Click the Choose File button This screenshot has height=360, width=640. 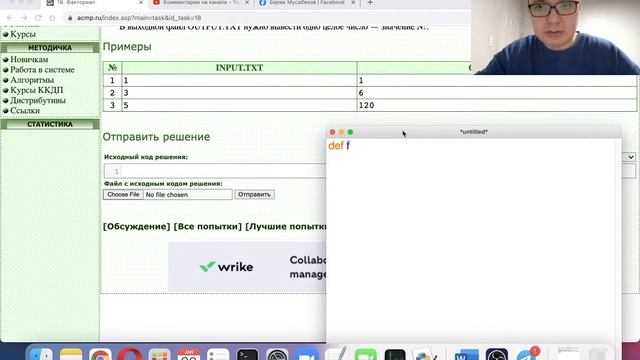[x=123, y=195]
